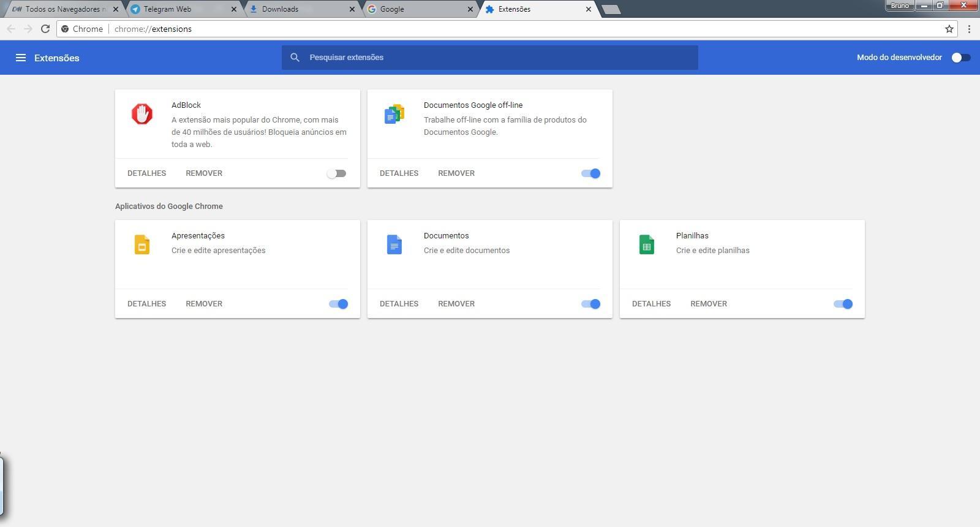
Task: Close the Downloads tab
Action: coord(352,9)
